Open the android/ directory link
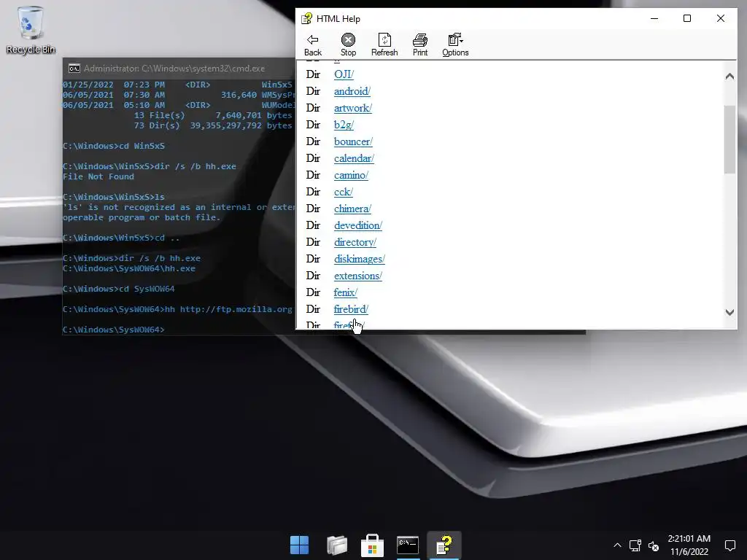 pos(352,91)
